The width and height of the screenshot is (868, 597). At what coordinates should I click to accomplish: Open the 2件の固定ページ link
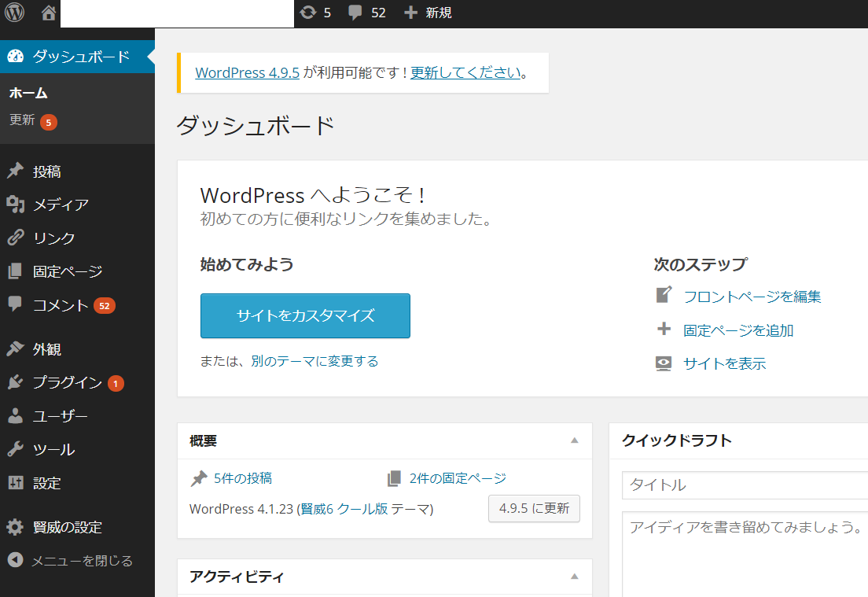[458, 478]
